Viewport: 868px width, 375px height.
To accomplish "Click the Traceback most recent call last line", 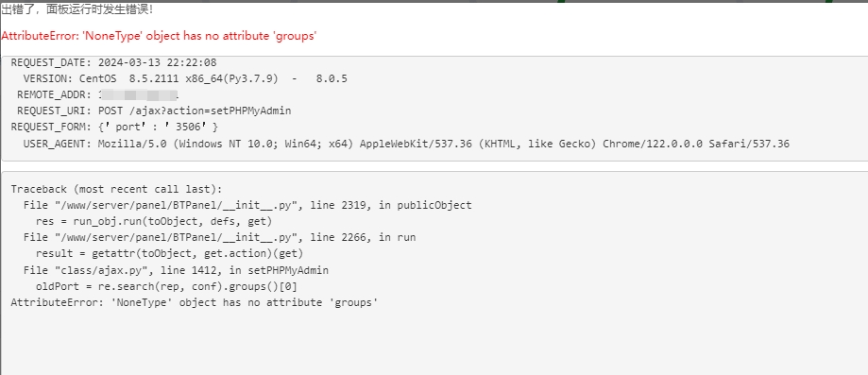I will [x=116, y=189].
